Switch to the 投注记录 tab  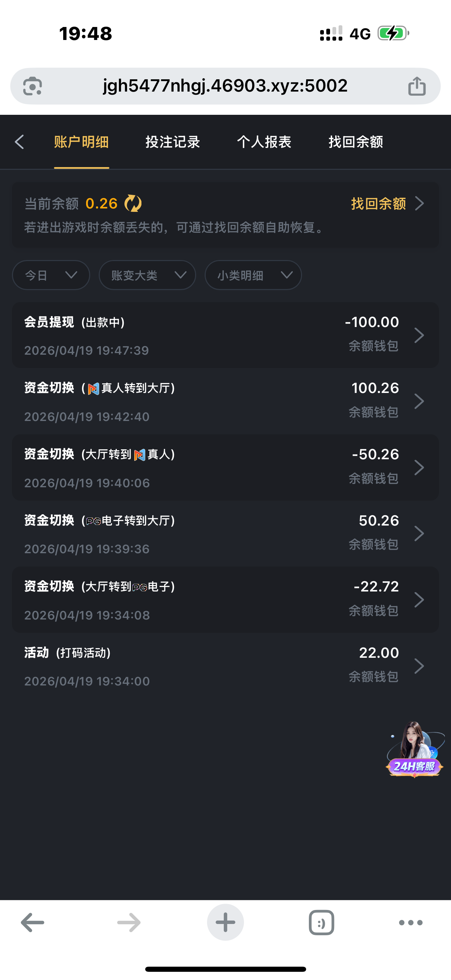173,142
